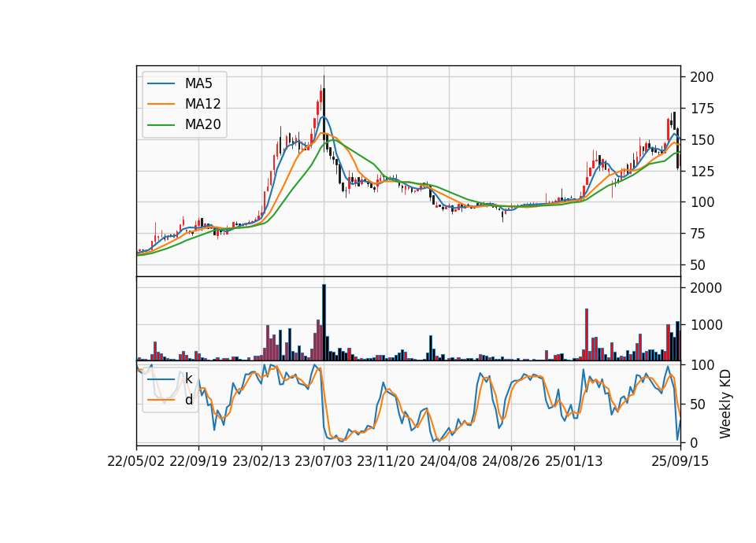
Task: Click the blue MA5 legend line sample
Action: (161, 84)
